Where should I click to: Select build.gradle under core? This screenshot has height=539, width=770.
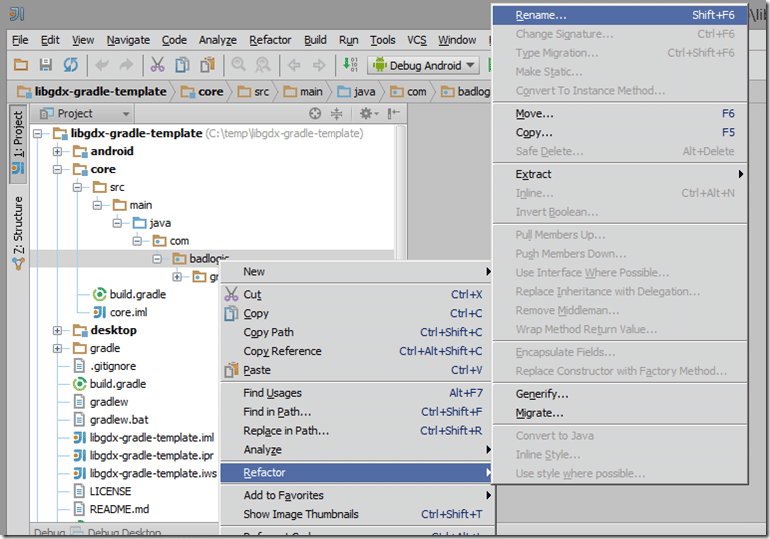click(x=130, y=295)
